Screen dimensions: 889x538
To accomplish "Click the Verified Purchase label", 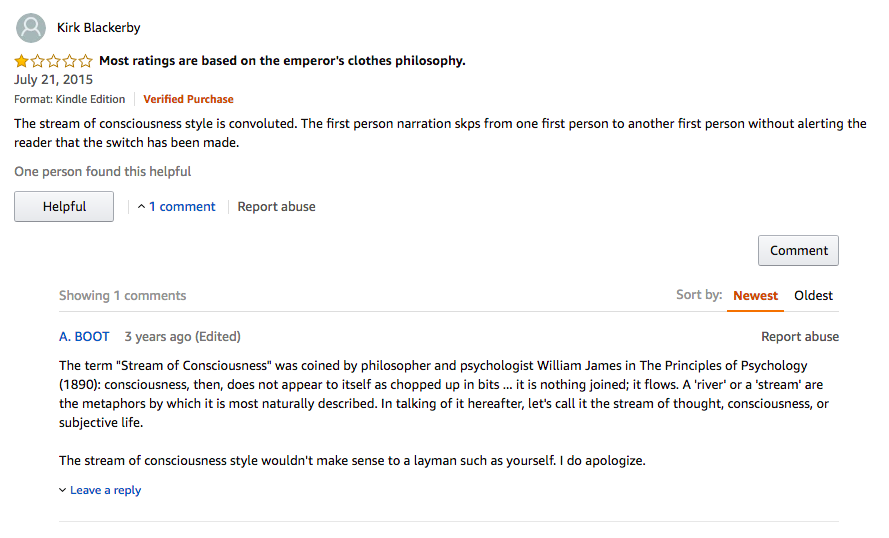I will 188,99.
